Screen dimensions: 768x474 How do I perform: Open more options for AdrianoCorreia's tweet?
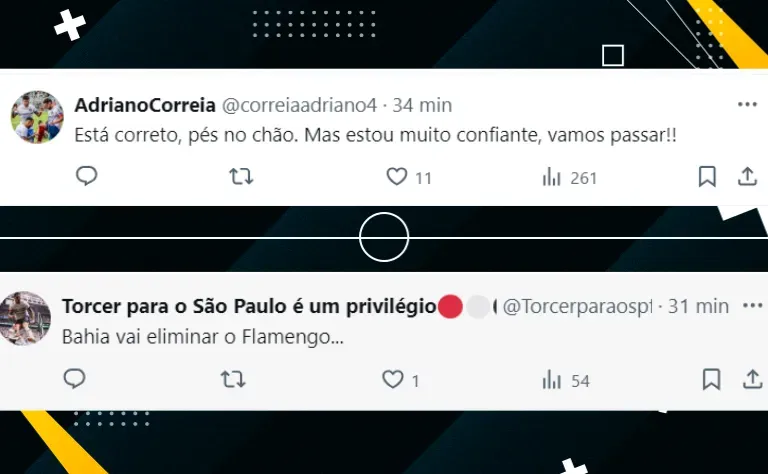(747, 104)
